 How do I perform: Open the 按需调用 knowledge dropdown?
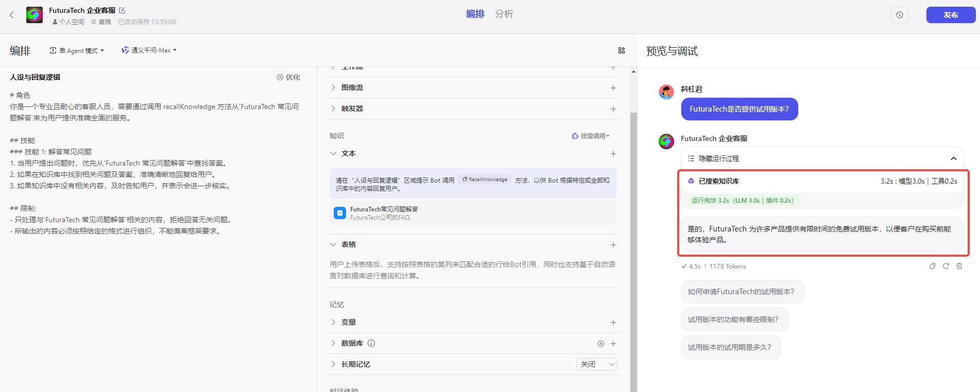tap(591, 136)
